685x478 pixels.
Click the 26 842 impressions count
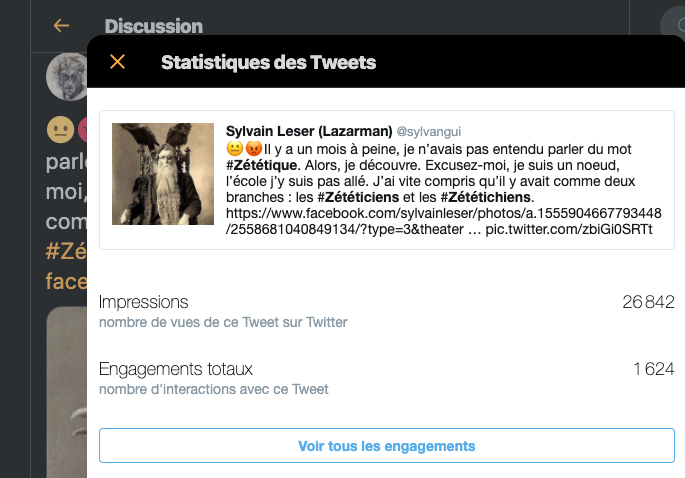tap(648, 302)
